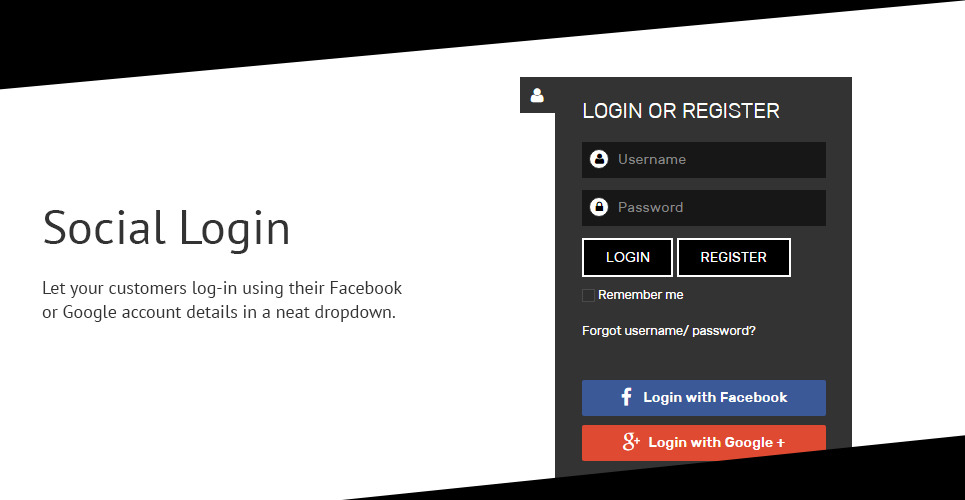Click empty dark panel area below the Forgot link
Image resolution: width=965 pixels, height=500 pixels.
(x=704, y=359)
